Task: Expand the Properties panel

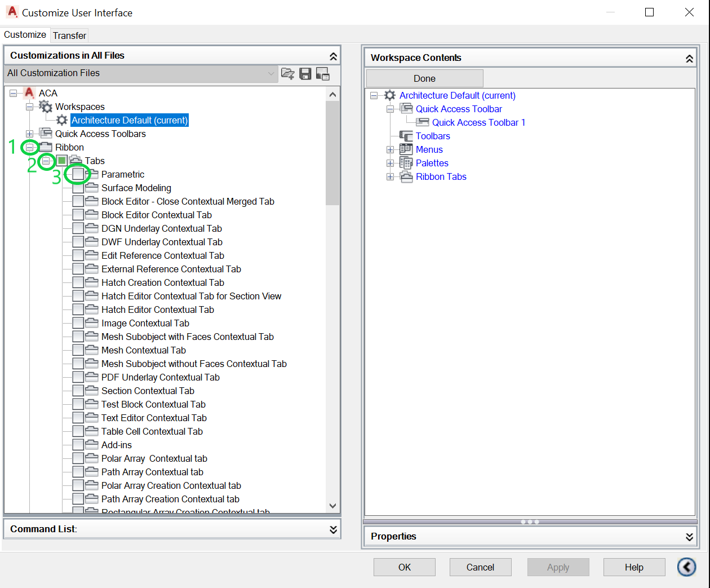Action: 689,537
